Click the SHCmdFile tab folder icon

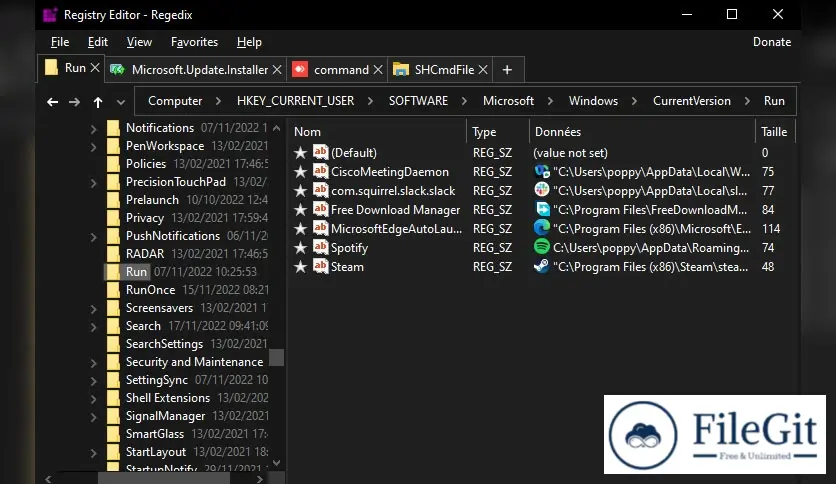pos(400,70)
